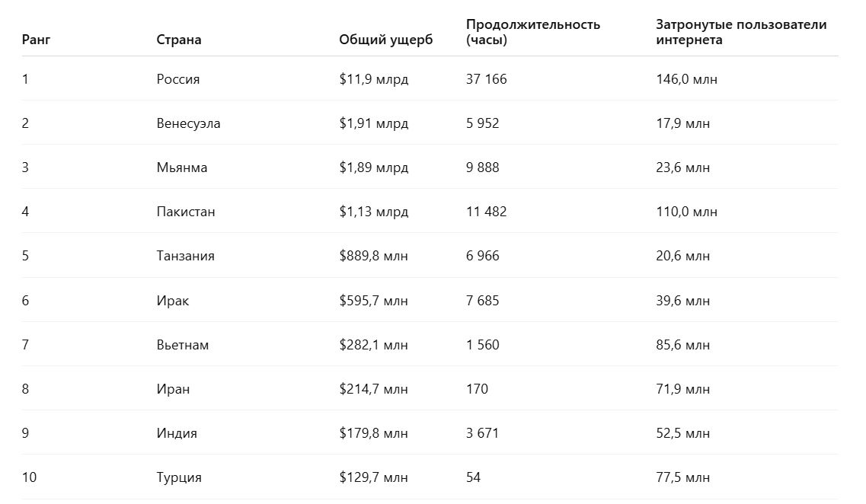866x504 pixels.
Task: Click the "Затронутые пользователи интернета" header
Action: (x=740, y=32)
